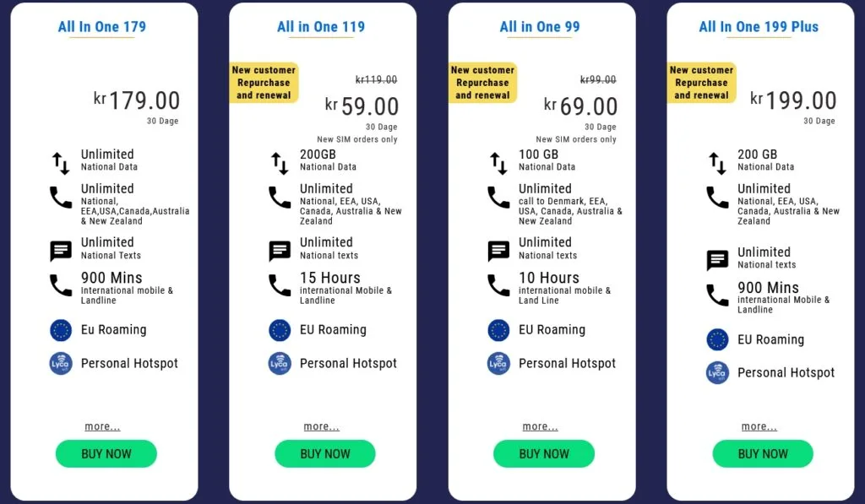Click Lyca hotspot icon in All In One 179

61,363
